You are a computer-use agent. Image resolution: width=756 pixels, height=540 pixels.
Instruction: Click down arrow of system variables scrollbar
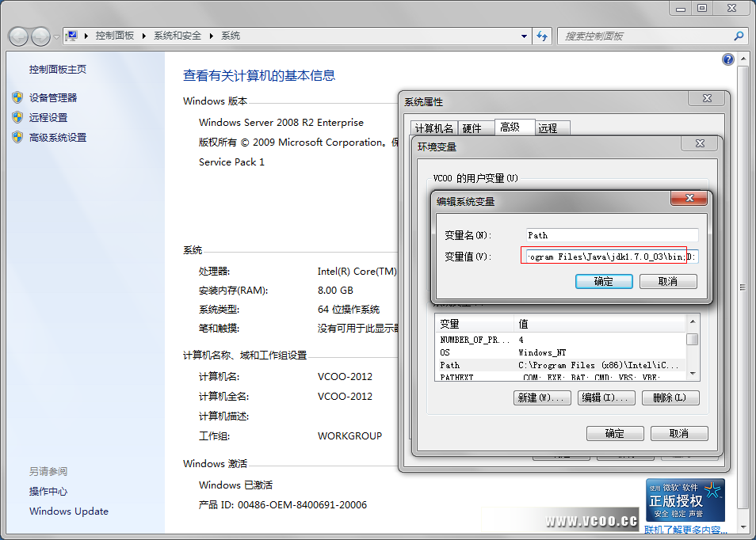point(693,373)
